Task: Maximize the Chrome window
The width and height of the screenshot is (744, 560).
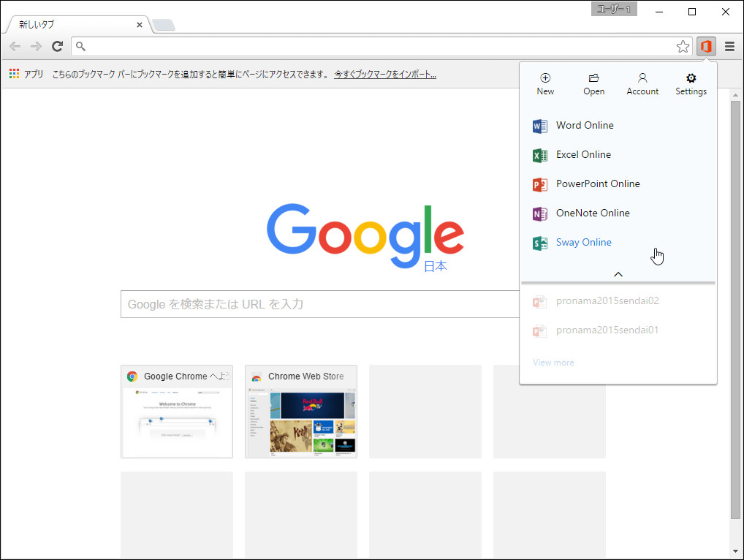Action: tap(692, 12)
